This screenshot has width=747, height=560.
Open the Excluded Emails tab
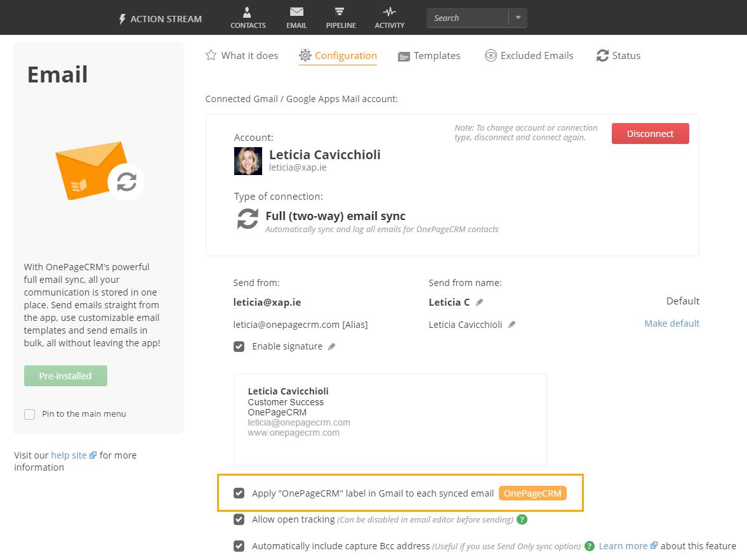[x=529, y=56]
